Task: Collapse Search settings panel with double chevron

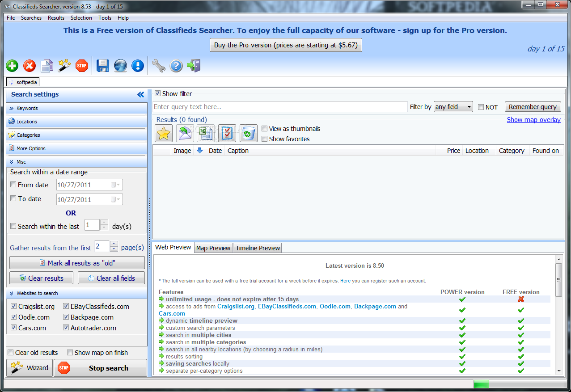Action: [141, 94]
